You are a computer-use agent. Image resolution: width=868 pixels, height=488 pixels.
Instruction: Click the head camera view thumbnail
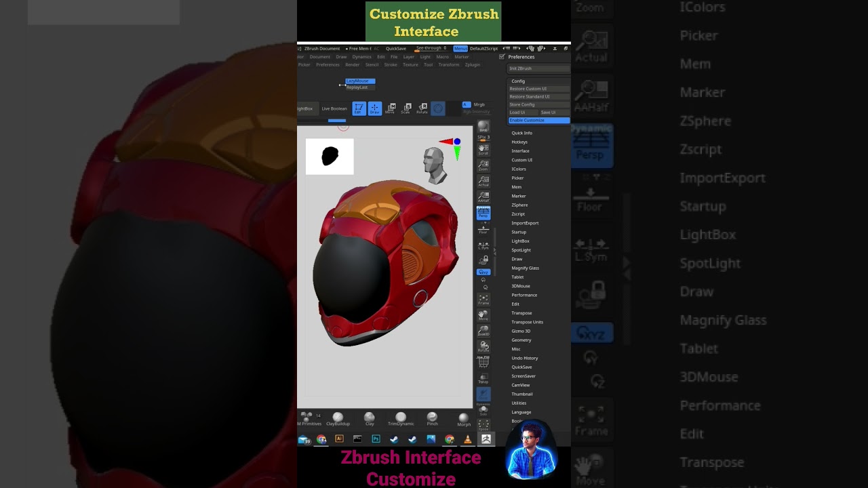click(x=435, y=165)
